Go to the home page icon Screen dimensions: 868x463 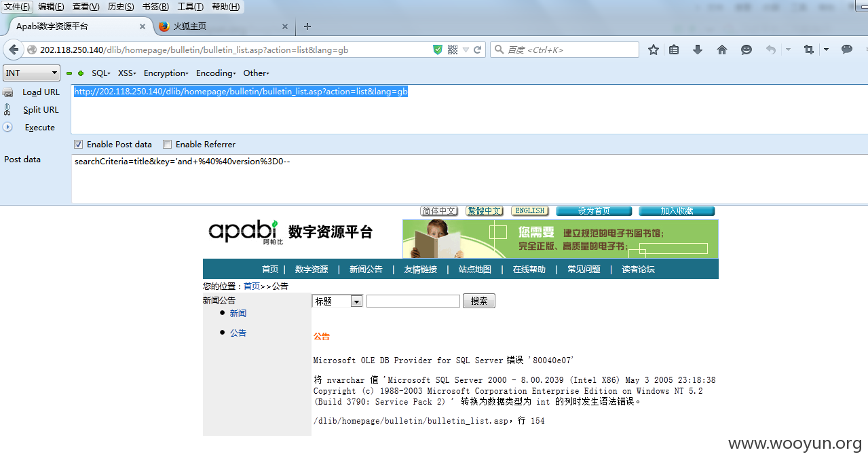[x=722, y=50]
